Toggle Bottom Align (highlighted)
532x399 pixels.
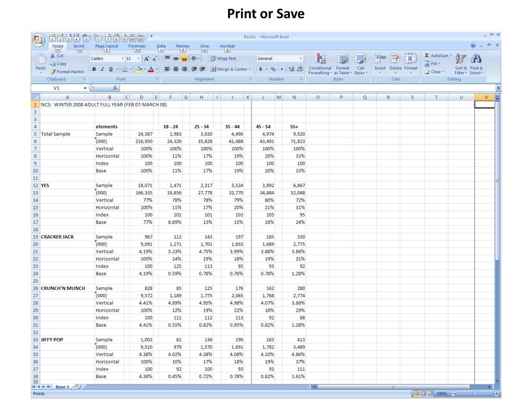[x=184, y=59]
